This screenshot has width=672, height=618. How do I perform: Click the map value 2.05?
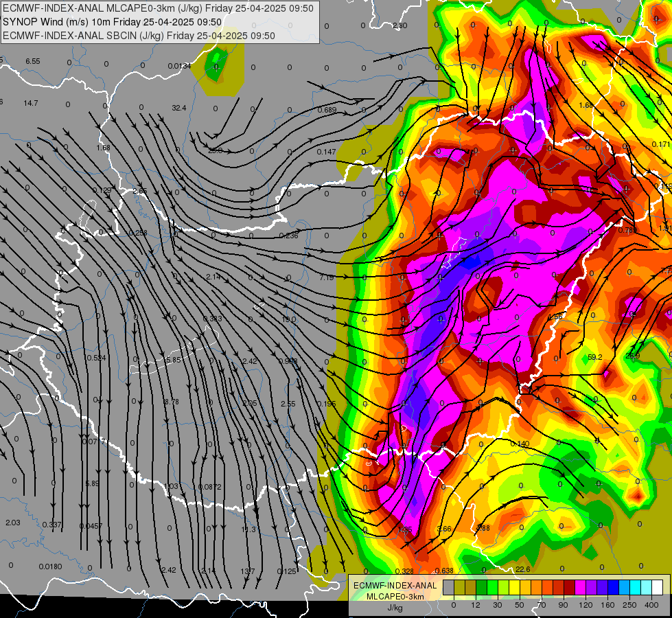point(250,403)
